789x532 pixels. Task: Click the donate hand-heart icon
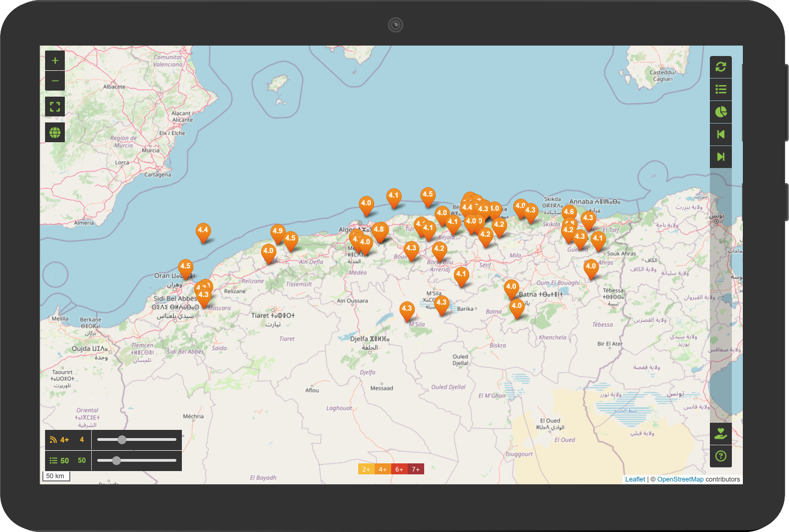(x=721, y=434)
